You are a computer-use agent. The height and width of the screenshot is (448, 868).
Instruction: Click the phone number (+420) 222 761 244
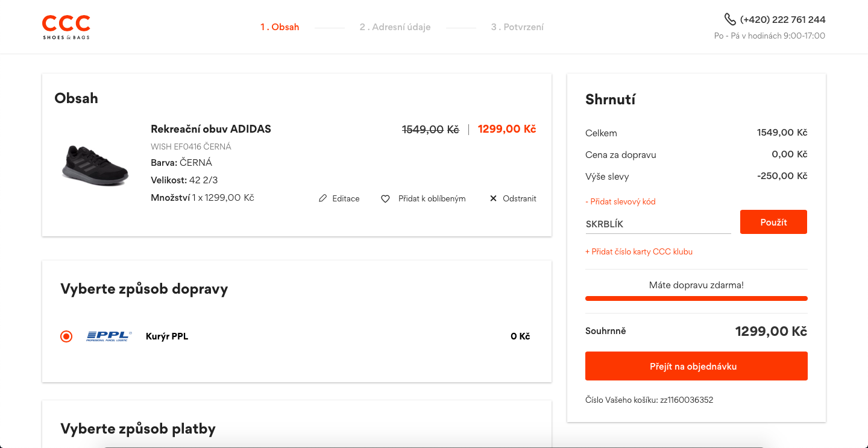[x=783, y=19]
